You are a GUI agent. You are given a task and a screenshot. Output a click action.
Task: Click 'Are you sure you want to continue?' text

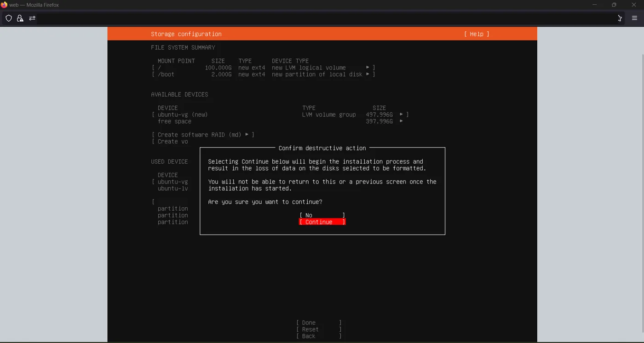265,202
